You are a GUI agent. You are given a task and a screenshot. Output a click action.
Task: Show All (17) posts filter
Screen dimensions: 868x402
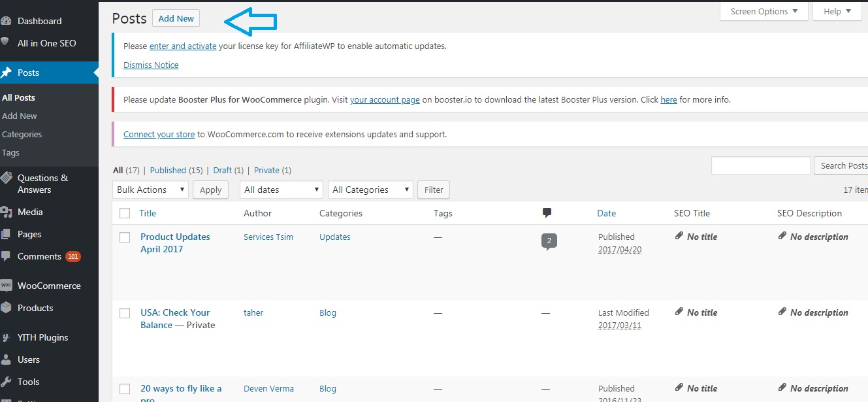(126, 170)
